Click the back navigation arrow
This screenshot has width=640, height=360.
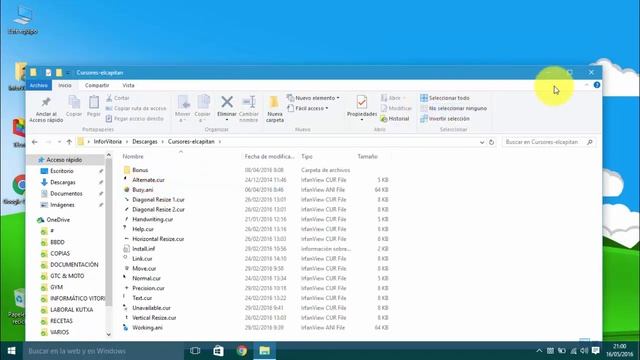point(35,142)
